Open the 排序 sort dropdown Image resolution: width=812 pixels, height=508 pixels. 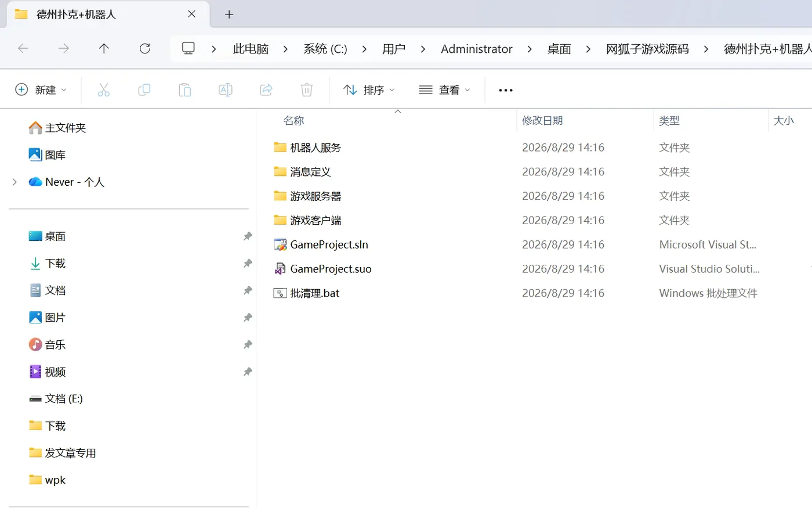(369, 90)
